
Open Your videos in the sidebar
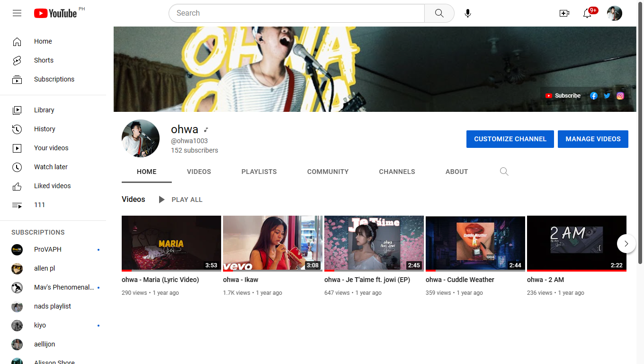53,148
